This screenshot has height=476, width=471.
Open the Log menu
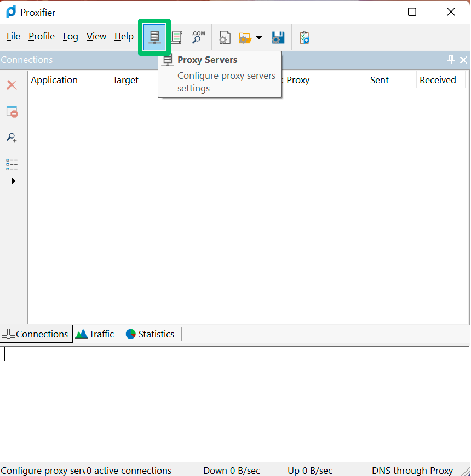tap(70, 37)
